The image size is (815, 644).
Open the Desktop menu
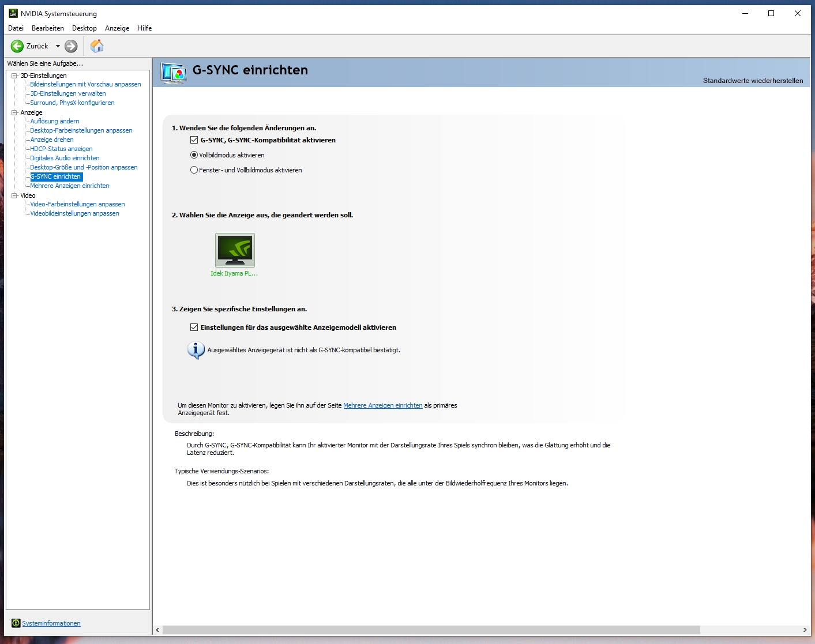click(84, 28)
